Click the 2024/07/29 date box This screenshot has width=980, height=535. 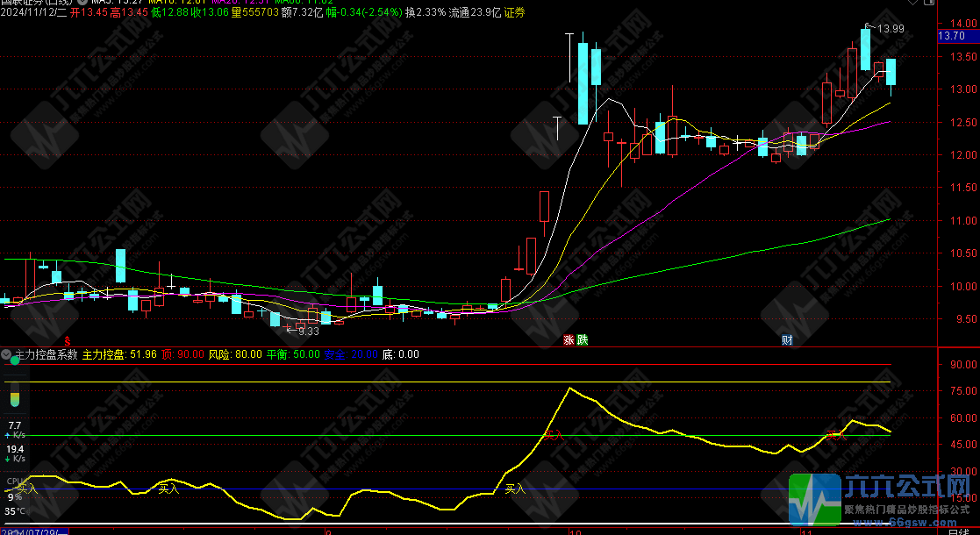coord(35,531)
